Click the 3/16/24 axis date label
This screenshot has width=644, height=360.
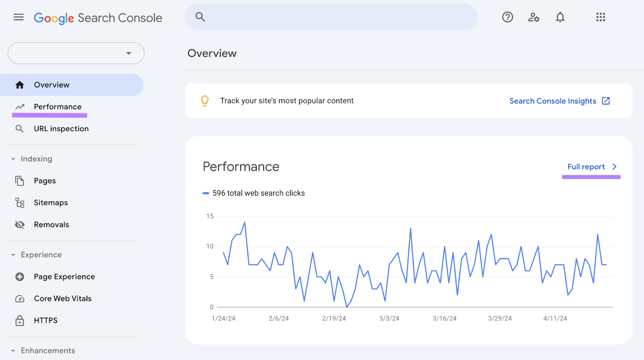coord(445,319)
